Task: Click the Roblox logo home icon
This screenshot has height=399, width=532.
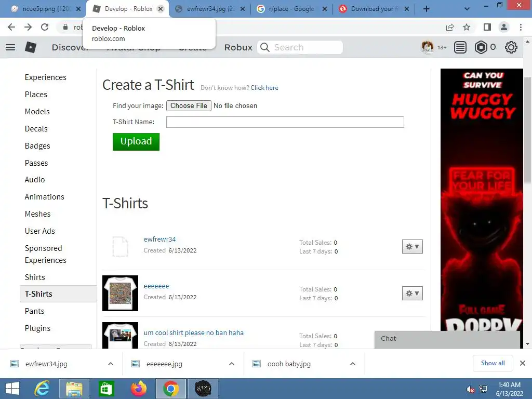Action: (31, 47)
